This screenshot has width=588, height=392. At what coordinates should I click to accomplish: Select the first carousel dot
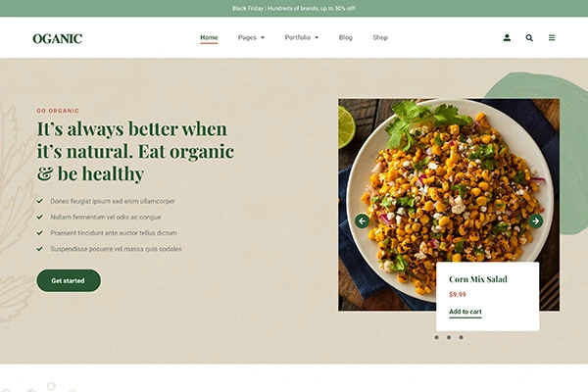click(x=436, y=337)
